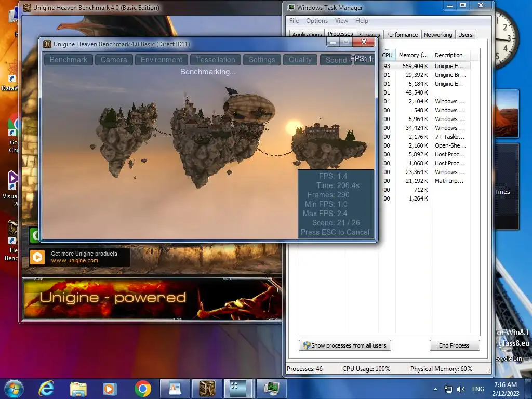Viewport: 532px width, 399px height.
Task: Click the desktop slideshow gadget picture
Action: click(x=507, y=114)
